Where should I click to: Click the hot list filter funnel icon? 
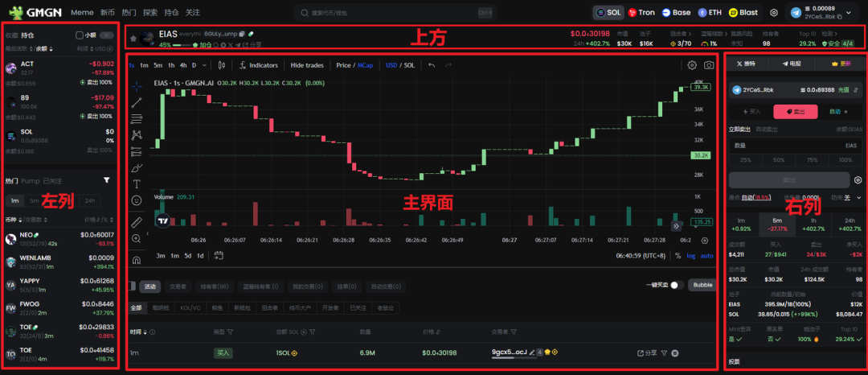point(106,180)
